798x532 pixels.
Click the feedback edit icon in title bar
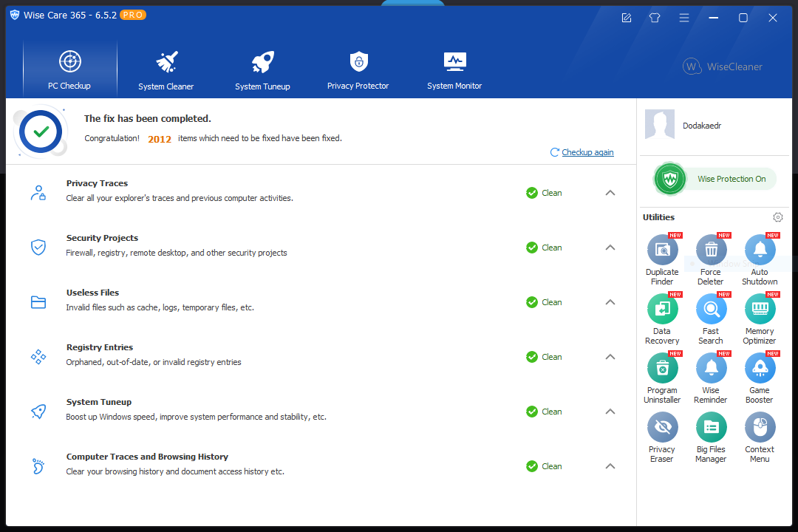coord(627,18)
